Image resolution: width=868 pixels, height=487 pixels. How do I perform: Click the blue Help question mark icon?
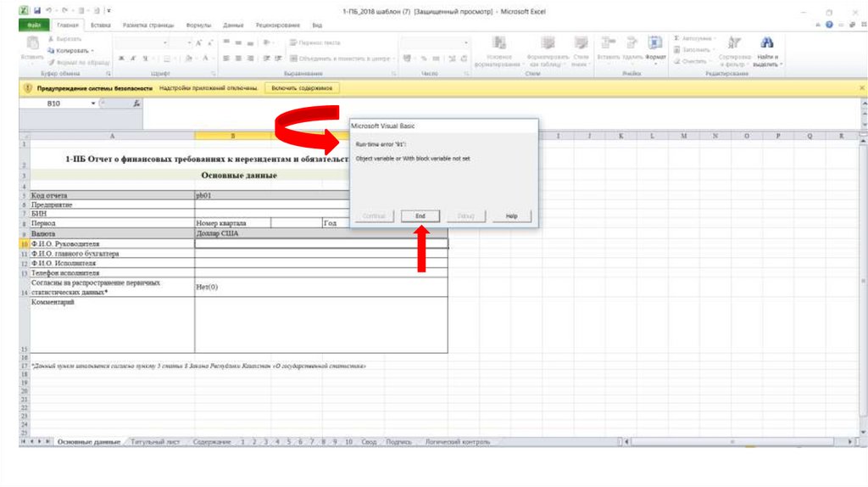coord(827,25)
